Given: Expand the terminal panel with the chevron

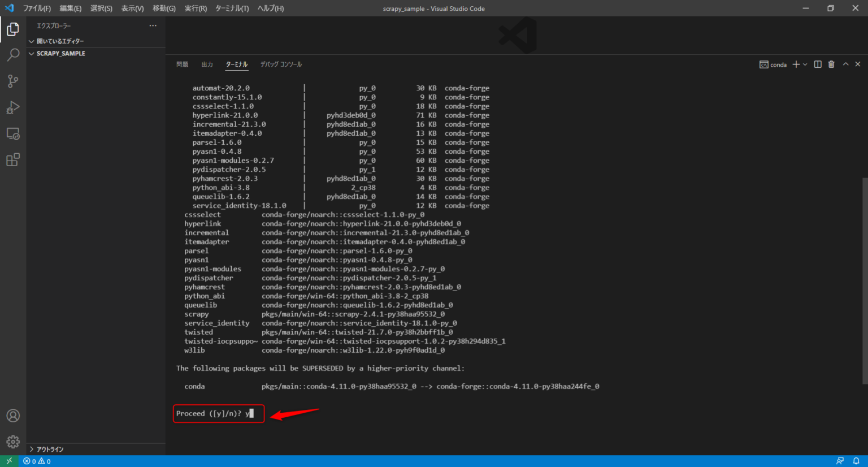Looking at the screenshot, I should click(x=845, y=64).
